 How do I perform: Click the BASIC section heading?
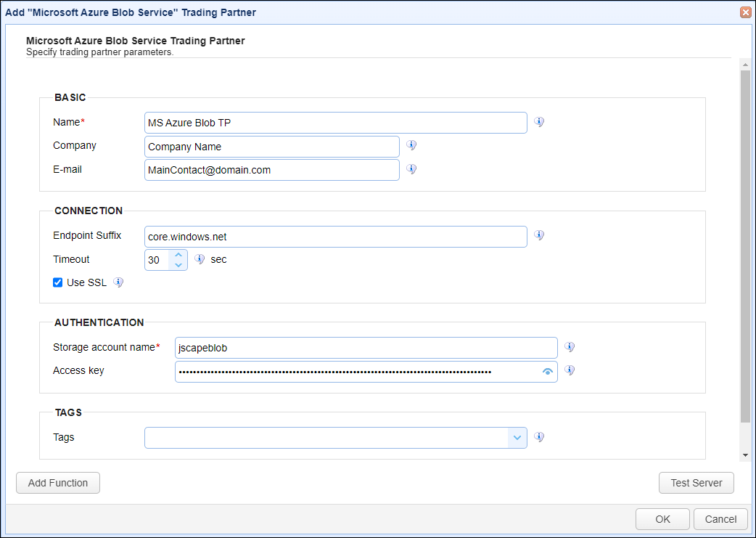[70, 97]
